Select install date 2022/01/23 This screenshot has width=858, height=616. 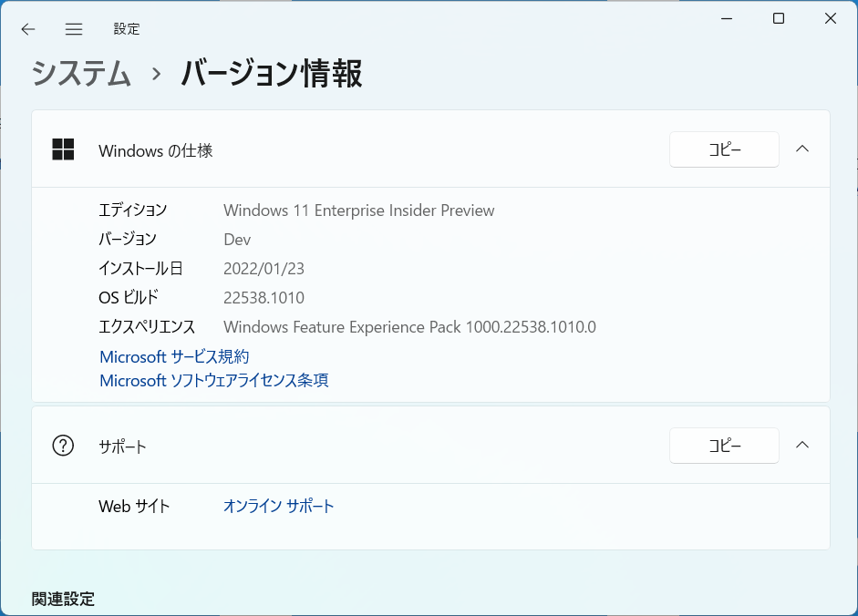(x=264, y=269)
